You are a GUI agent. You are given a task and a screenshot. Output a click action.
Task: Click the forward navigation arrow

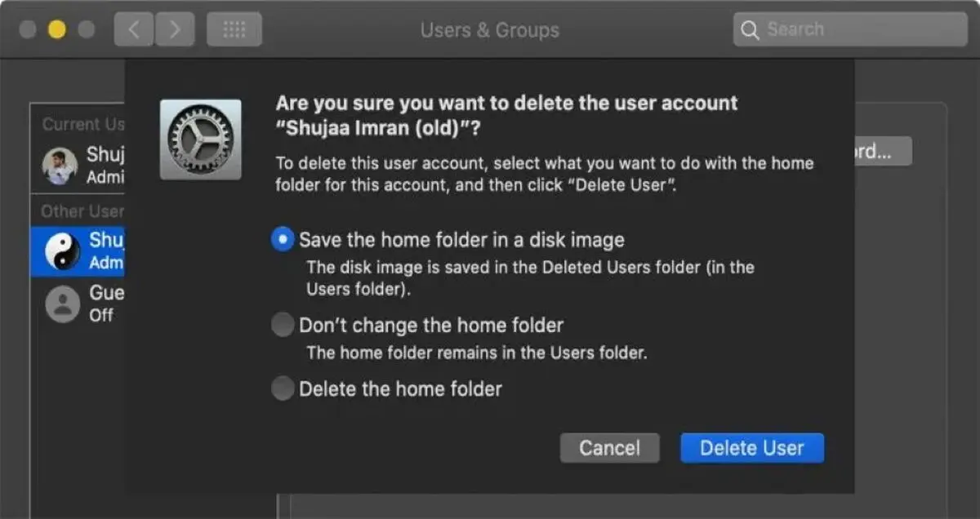(x=173, y=30)
